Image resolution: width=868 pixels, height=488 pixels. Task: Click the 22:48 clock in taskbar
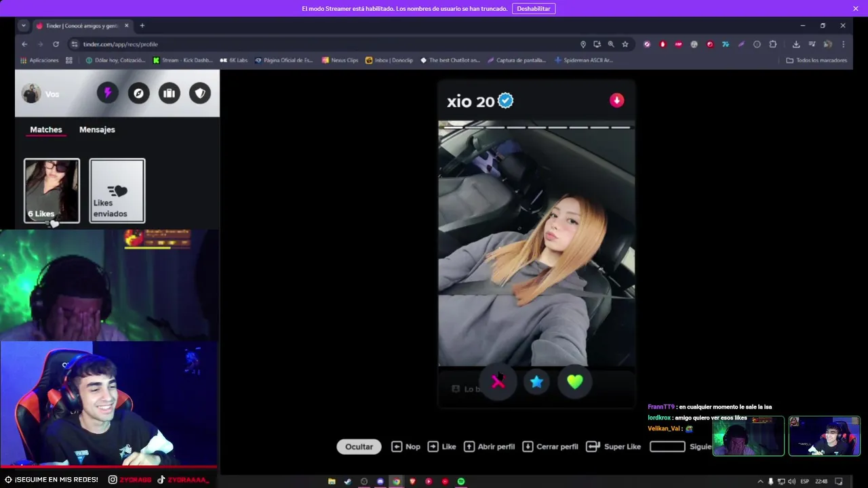pos(821,481)
